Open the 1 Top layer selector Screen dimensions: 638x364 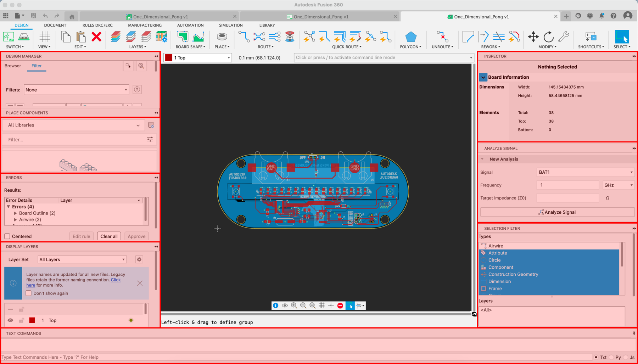[x=198, y=58]
